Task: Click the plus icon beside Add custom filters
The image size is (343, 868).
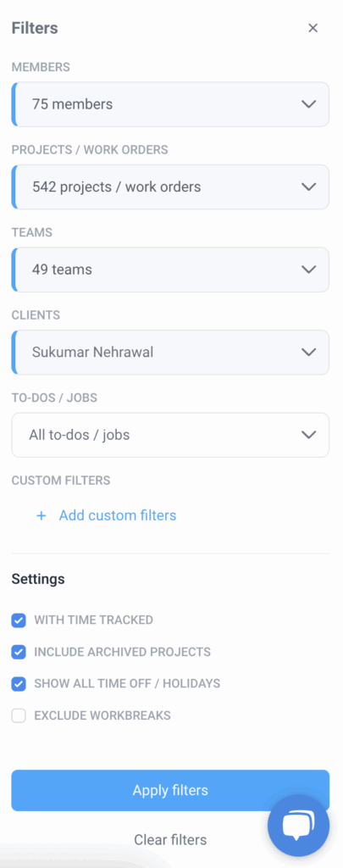Action: pyautogui.click(x=41, y=516)
